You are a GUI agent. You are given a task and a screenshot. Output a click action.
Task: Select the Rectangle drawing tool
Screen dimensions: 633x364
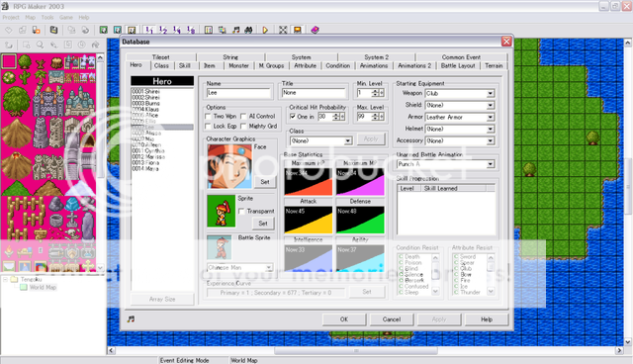(x=67, y=45)
